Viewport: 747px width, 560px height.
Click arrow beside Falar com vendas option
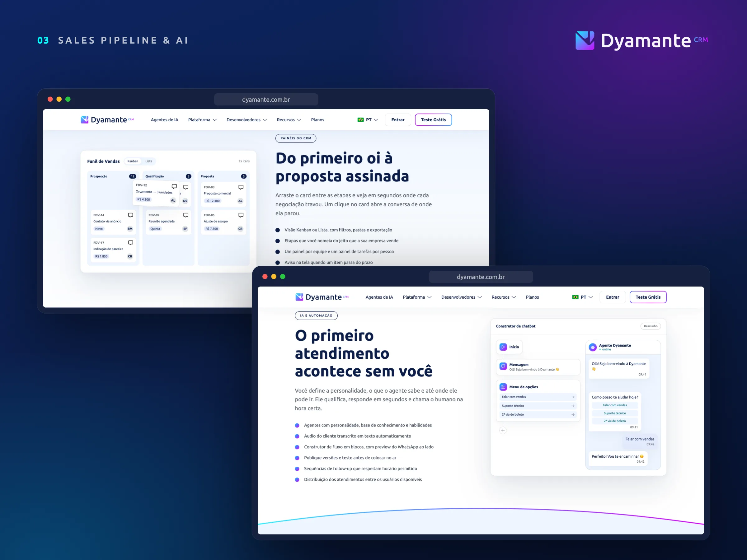click(573, 397)
